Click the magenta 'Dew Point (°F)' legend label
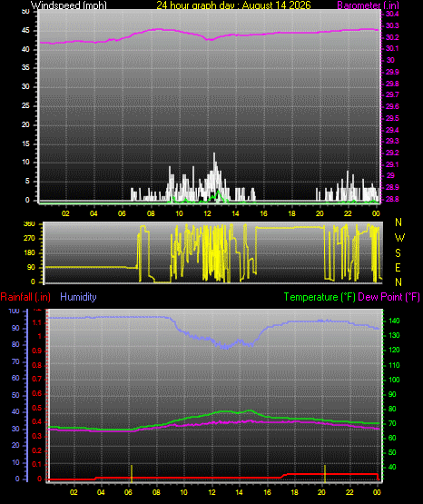 pos(389,297)
